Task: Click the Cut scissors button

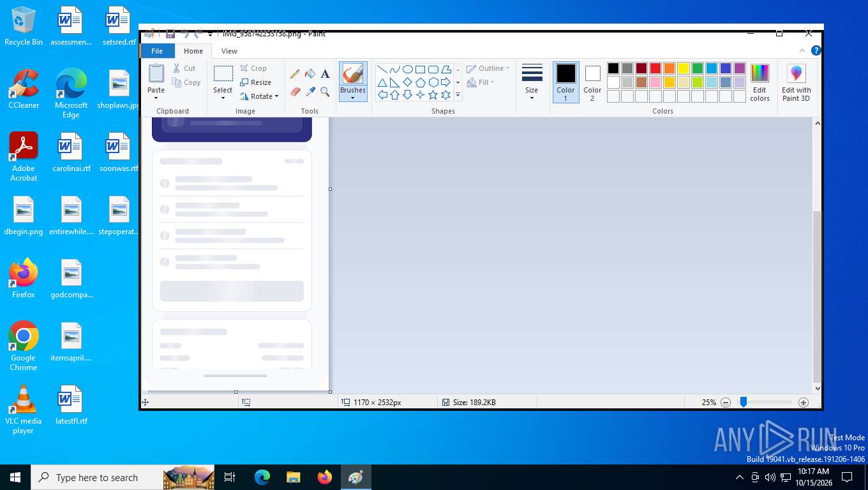Action: click(x=184, y=68)
